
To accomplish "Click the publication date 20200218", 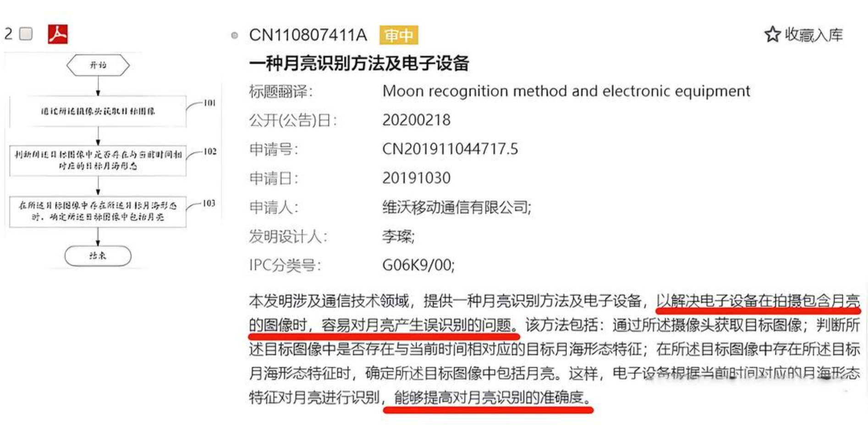I will (416, 120).
